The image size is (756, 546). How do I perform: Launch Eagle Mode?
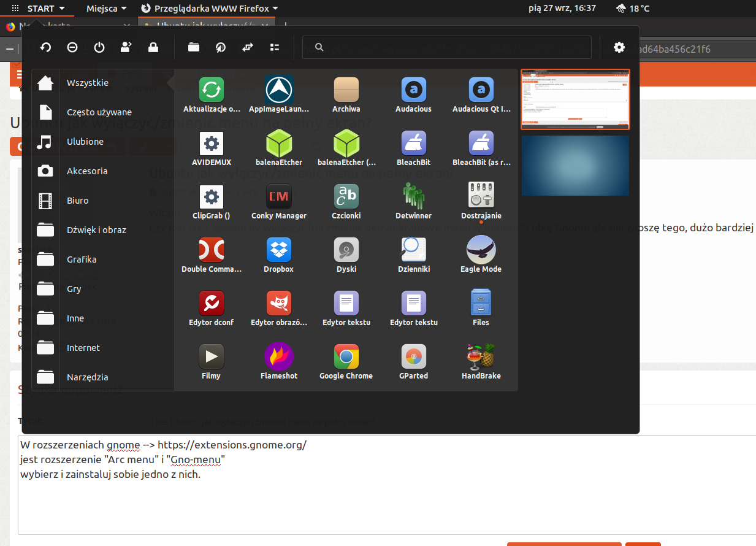click(481, 255)
